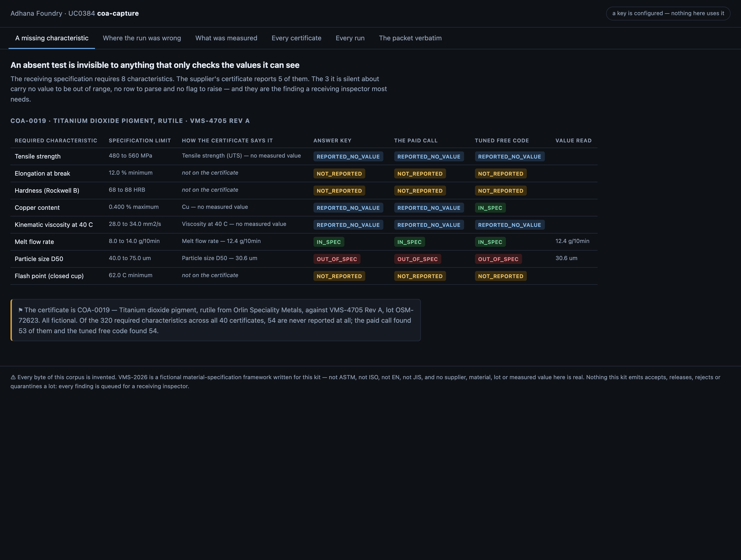Select the 'Every certificate' tab
This screenshot has height=560, width=741.
(x=296, y=38)
